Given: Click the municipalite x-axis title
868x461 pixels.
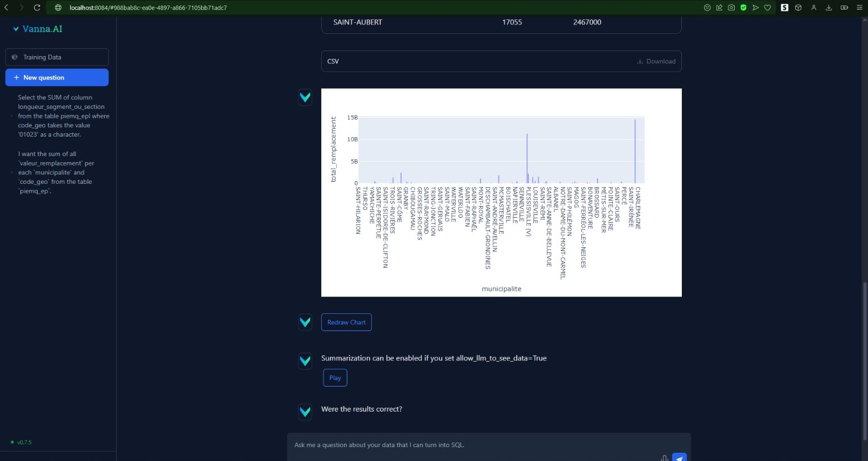Looking at the screenshot, I should click(501, 289).
